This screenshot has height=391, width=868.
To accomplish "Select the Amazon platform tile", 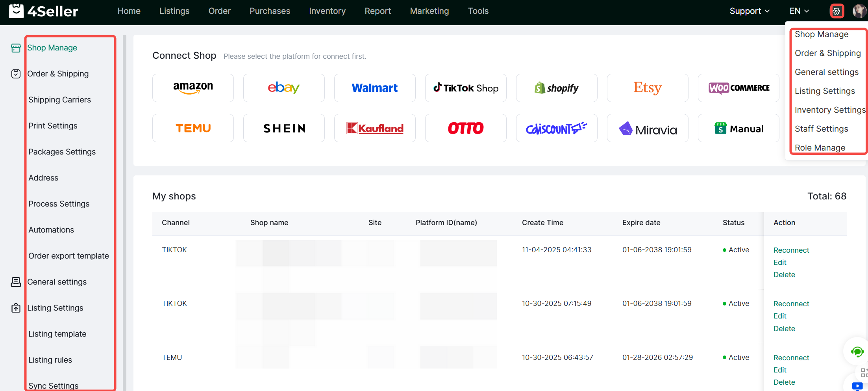I will [193, 88].
